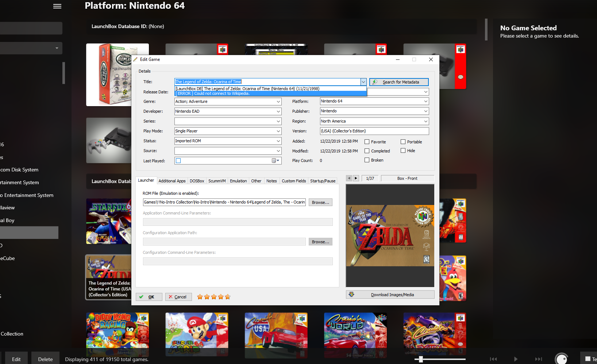Select LaunchBox DB Ocarina of Time suggestion

click(270, 89)
